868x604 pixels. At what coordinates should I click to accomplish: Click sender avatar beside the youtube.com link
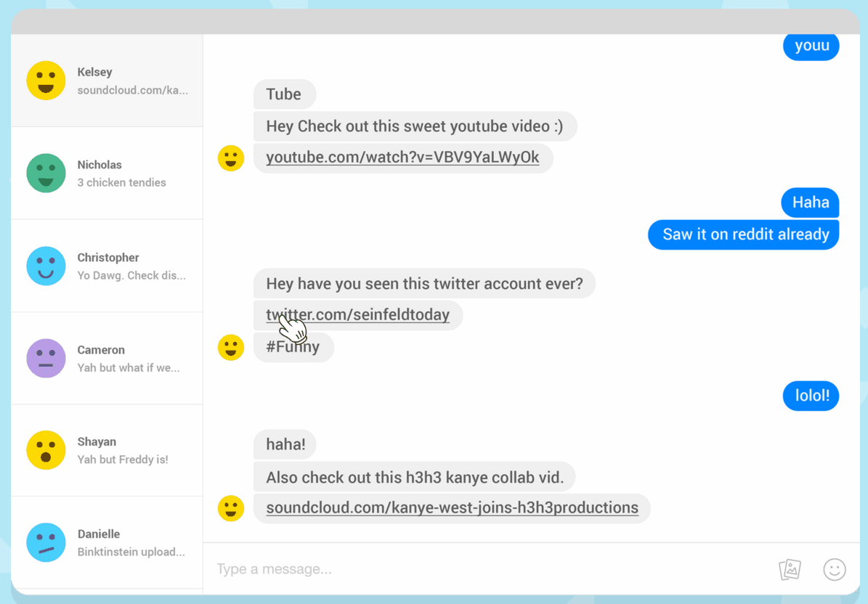pos(231,158)
